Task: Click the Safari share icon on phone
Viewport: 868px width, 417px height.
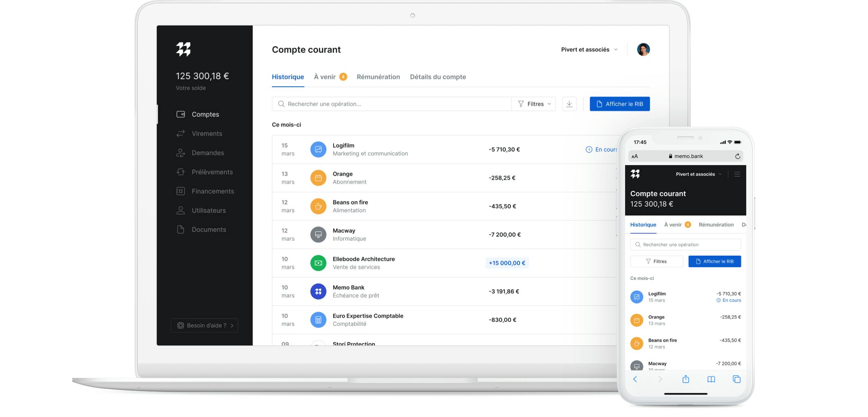Action: pos(686,379)
